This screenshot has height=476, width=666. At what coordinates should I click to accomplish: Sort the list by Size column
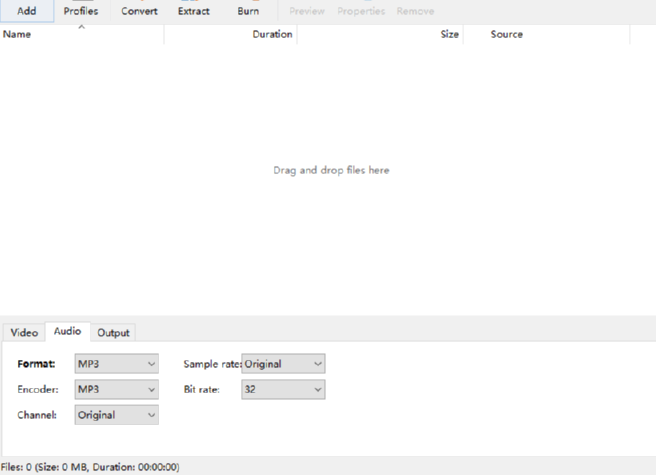coord(380,34)
